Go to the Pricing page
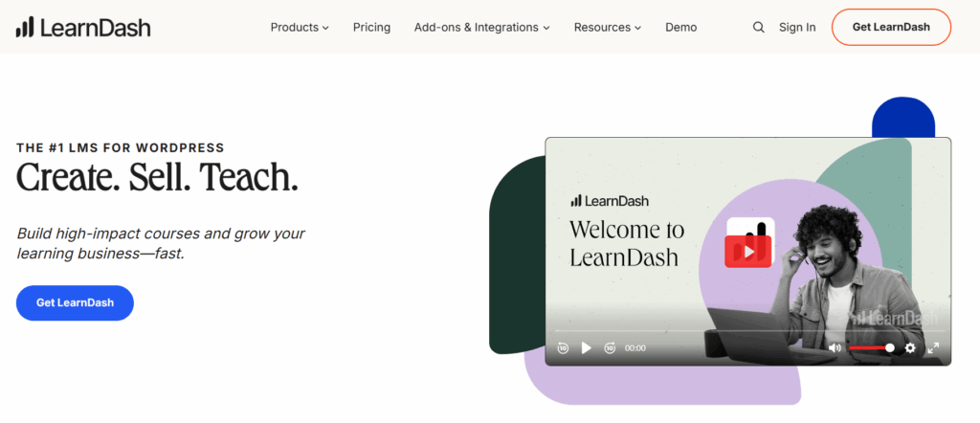The height and width of the screenshot is (423, 980). [371, 28]
